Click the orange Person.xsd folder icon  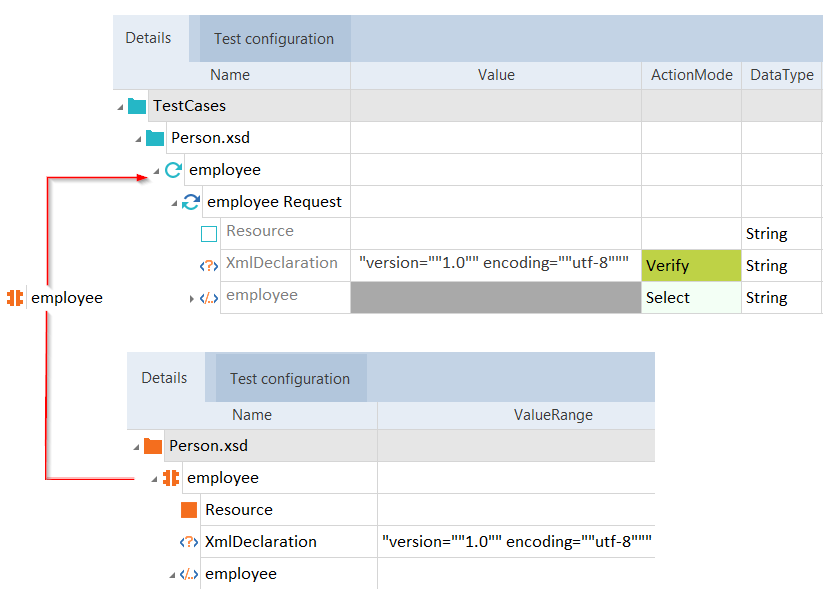[x=152, y=446]
